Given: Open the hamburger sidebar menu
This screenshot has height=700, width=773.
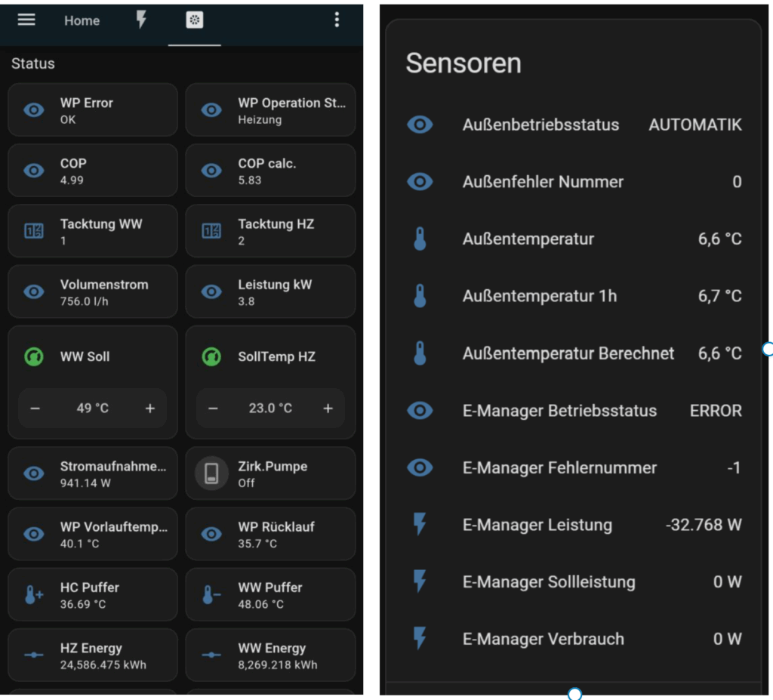Looking at the screenshot, I should 26,20.
